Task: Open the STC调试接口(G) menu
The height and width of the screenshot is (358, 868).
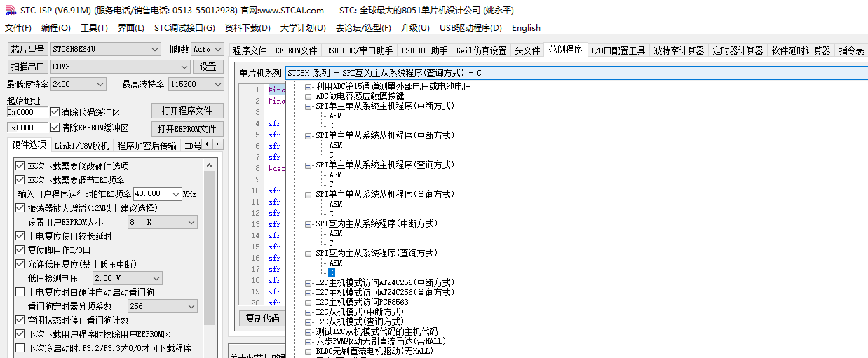Action: coord(184,28)
